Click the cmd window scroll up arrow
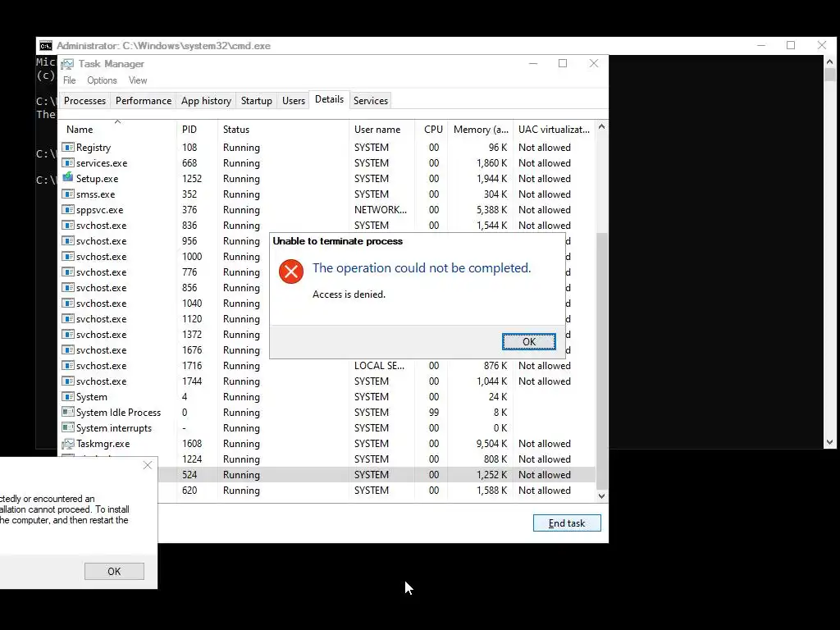 click(x=829, y=62)
